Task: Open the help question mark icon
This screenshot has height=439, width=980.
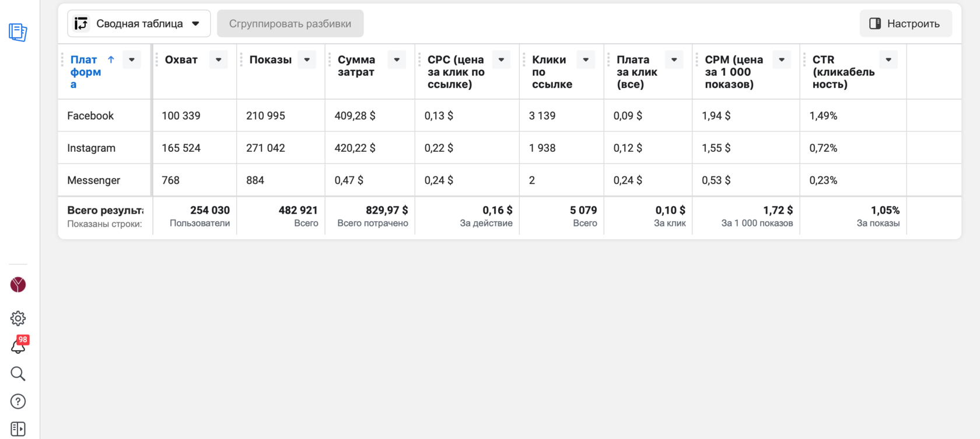Action: (x=18, y=402)
